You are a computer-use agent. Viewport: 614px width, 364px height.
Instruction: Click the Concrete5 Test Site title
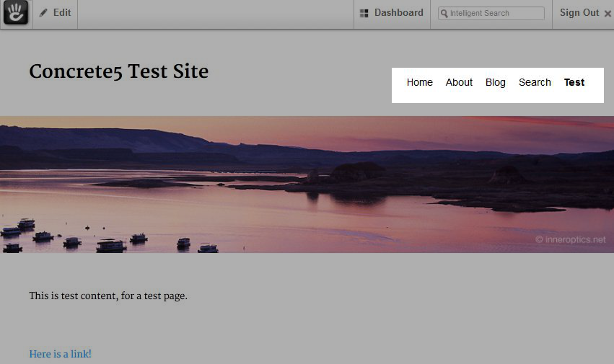coord(118,71)
